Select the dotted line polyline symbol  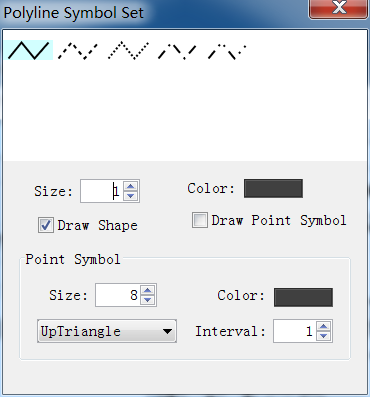pyautogui.click(x=128, y=51)
